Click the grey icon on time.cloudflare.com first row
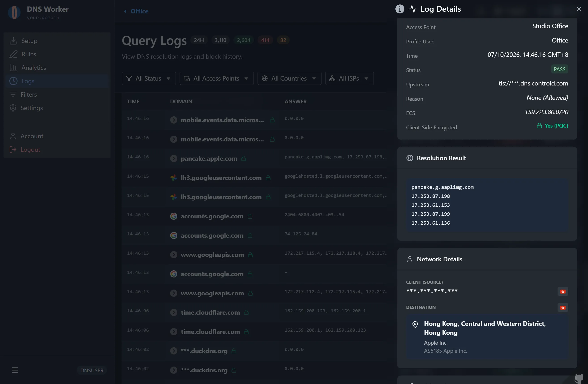588x384 pixels. click(x=174, y=312)
